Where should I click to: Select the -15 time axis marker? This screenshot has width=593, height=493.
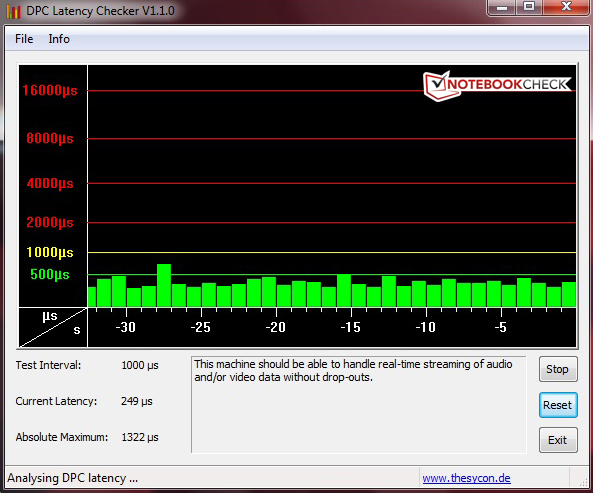coord(351,327)
